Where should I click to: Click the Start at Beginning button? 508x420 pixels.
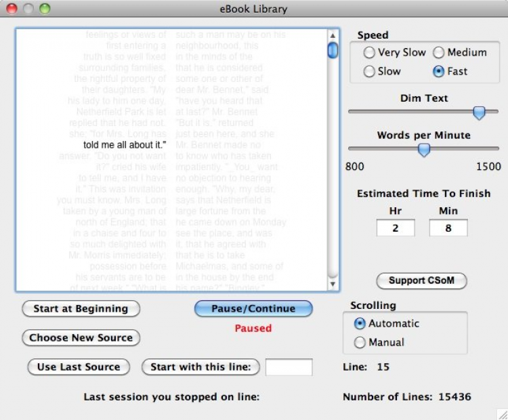point(81,308)
